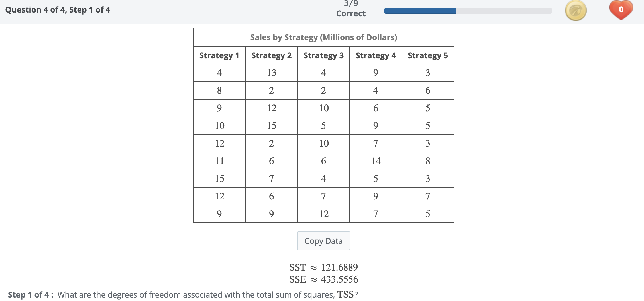The image size is (644, 301).
Task: Click the Sales by Strategy table title
Action: (323, 37)
